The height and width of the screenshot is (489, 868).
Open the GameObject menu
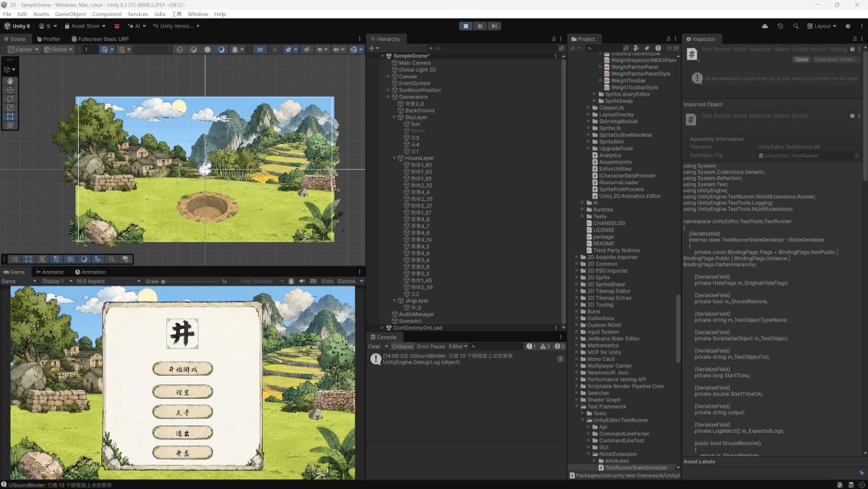pyautogui.click(x=70, y=14)
